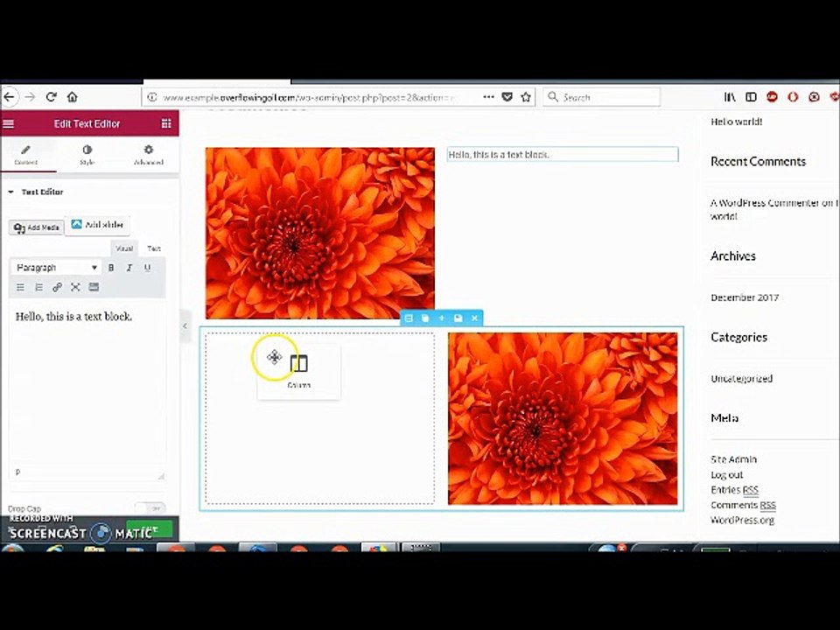Collapse the Elementor side panel
The image size is (840, 630).
click(185, 325)
